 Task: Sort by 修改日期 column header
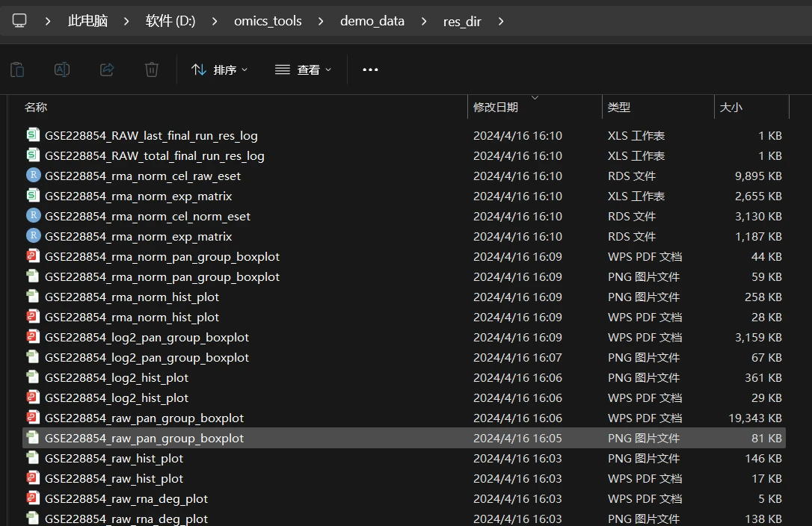496,107
